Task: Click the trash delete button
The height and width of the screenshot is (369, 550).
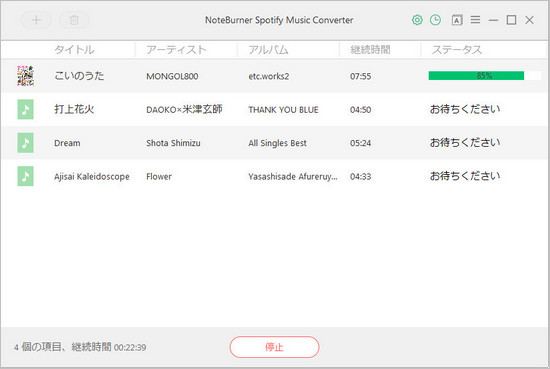Action: point(74,20)
